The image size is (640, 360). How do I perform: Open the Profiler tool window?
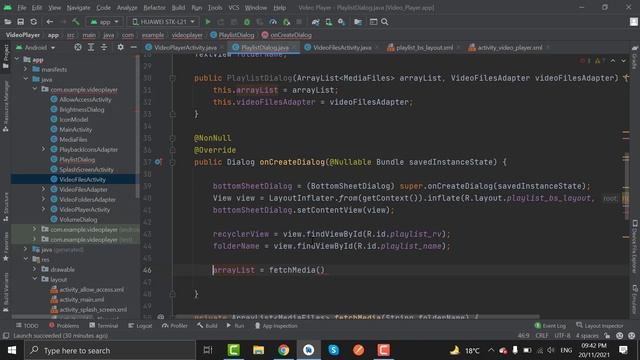[175, 326]
